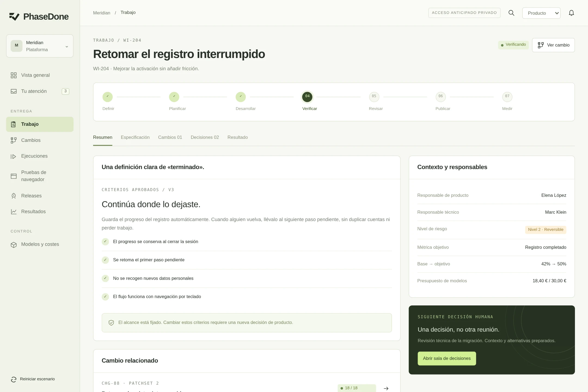Screen dimensions: 588x392
Task: Switch to the Resumen tab
Action: pos(103,137)
